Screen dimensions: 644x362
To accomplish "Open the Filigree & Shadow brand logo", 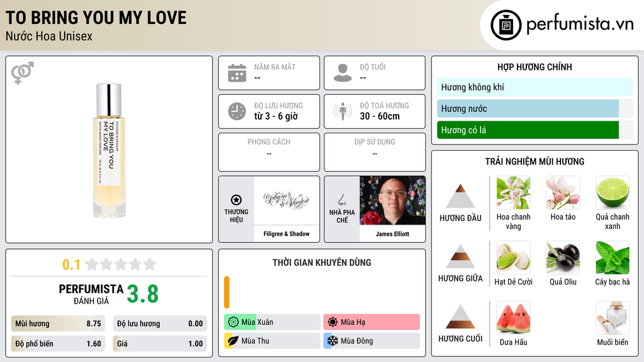I will (286, 200).
